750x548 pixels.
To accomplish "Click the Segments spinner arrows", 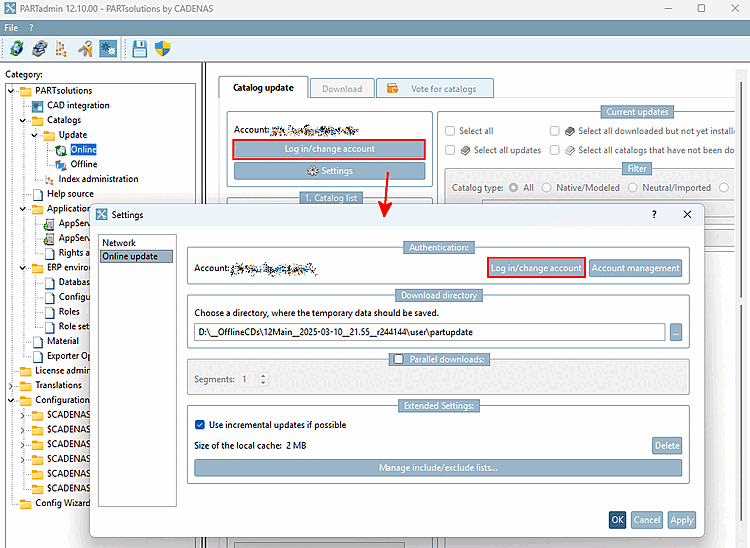I will click(x=263, y=379).
